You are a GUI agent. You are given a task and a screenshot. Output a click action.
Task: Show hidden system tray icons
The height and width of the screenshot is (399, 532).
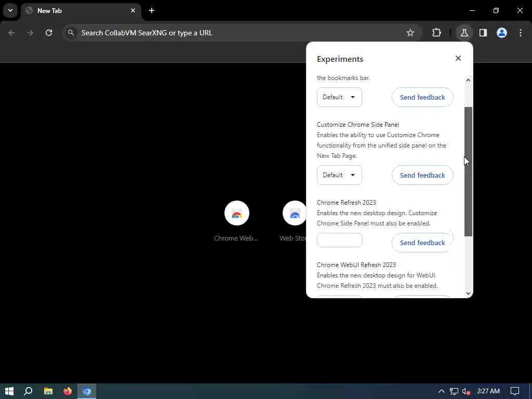coord(442,391)
